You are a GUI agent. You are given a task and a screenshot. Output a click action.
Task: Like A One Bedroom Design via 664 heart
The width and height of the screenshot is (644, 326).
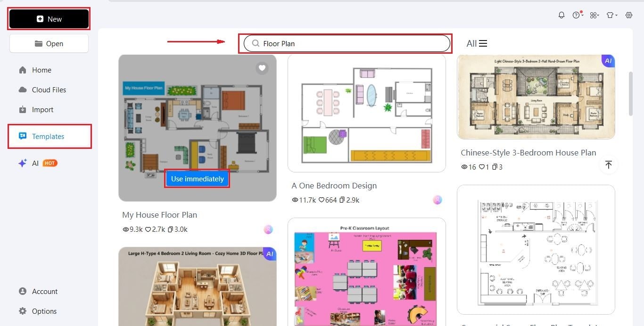pyautogui.click(x=322, y=200)
